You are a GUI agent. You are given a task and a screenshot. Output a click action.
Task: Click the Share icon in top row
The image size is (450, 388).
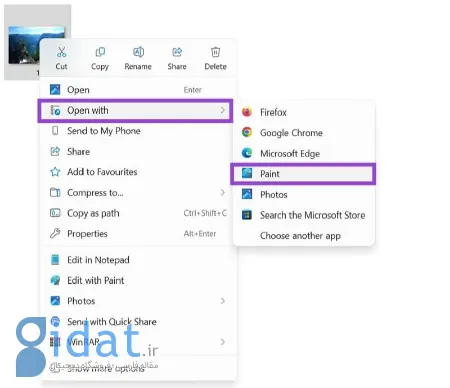[177, 52]
